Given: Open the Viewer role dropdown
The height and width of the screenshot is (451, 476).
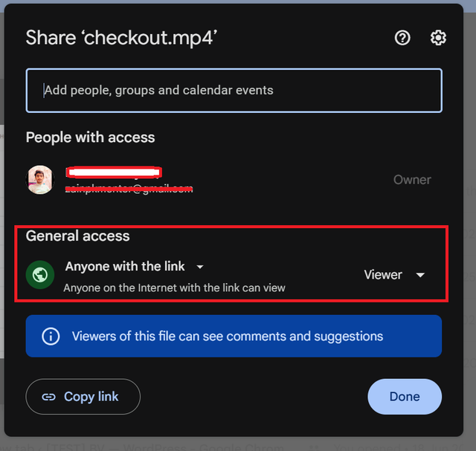Looking at the screenshot, I should click(394, 275).
